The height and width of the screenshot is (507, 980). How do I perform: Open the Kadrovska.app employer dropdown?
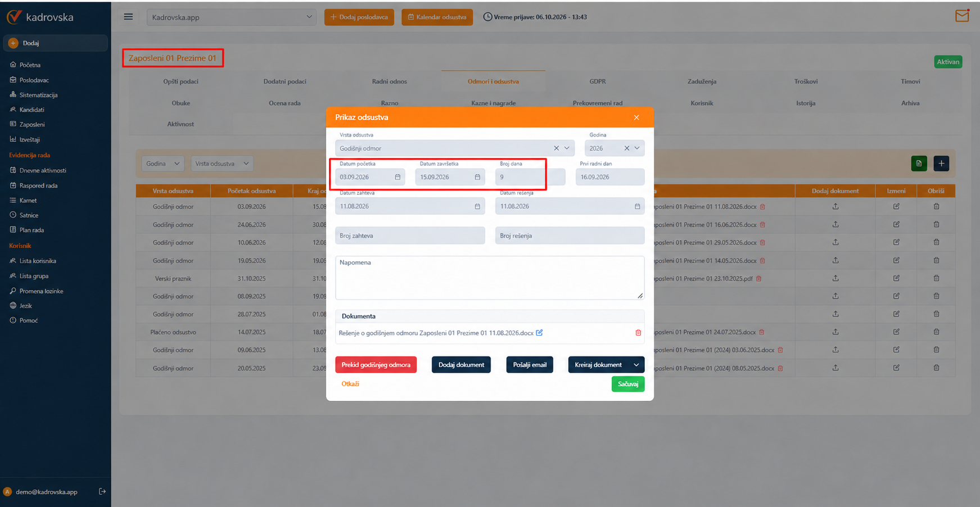232,17
